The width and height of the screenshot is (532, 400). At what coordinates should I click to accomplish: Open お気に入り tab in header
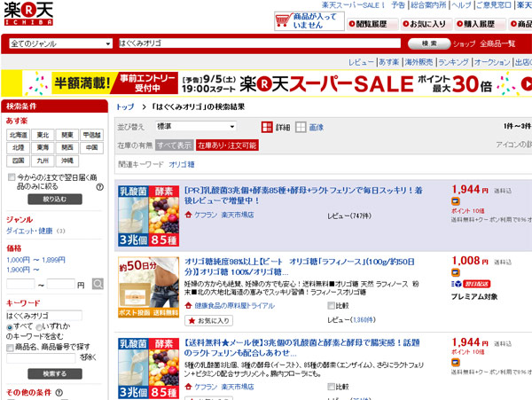[427, 24]
